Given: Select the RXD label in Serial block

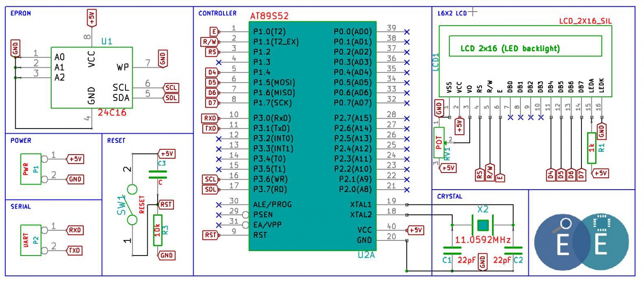Looking at the screenshot, I should [75, 230].
